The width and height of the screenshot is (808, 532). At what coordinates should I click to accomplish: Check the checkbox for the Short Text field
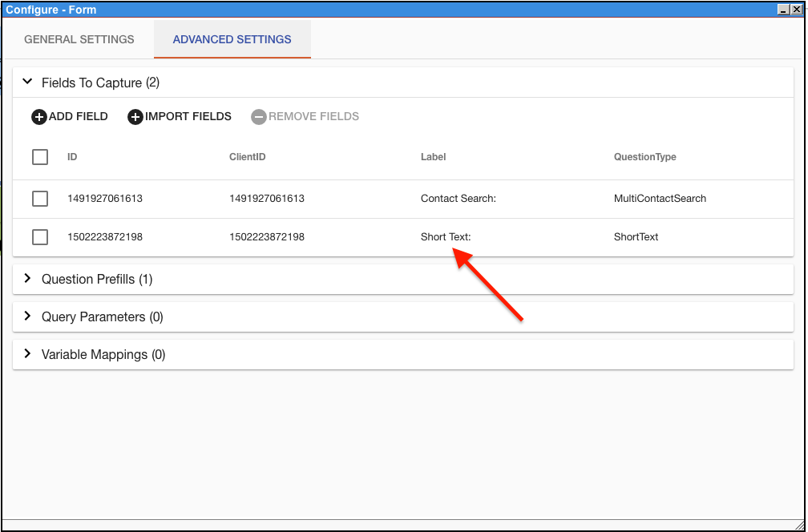coord(40,237)
